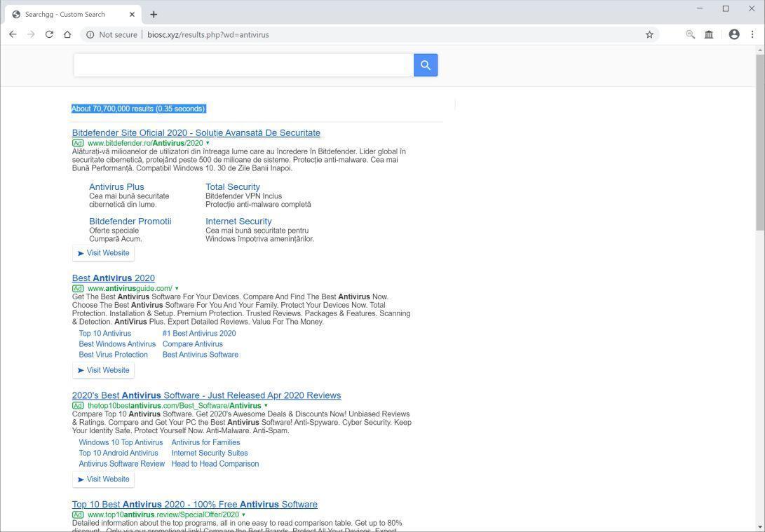The image size is (765, 532).
Task: Click the browser back arrow icon
Action: point(13,34)
